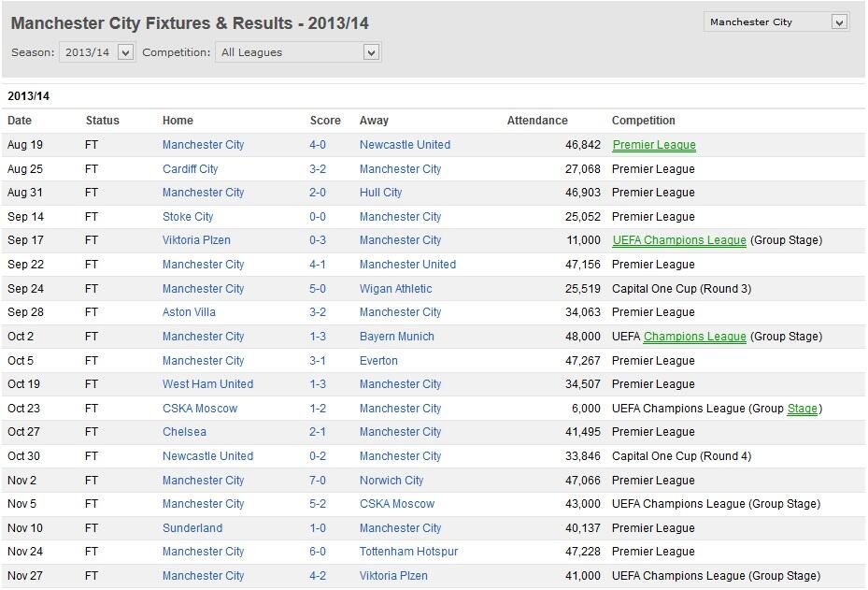Open the Season 2013/14 dropdown
The height and width of the screenshot is (590, 868).
[x=97, y=52]
